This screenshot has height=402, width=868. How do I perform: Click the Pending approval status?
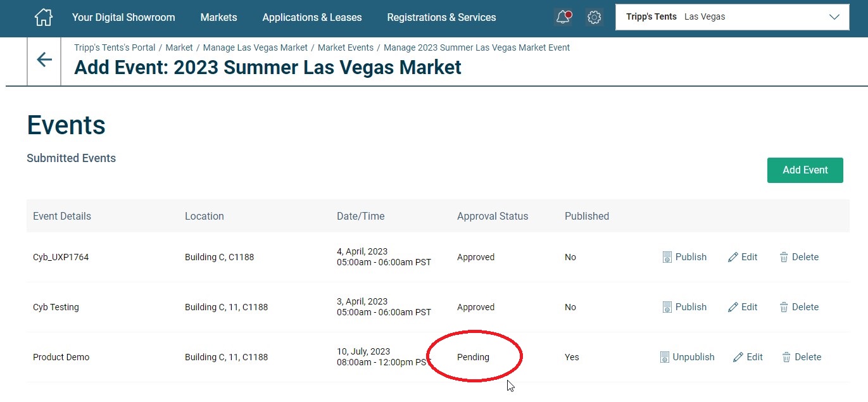[473, 357]
